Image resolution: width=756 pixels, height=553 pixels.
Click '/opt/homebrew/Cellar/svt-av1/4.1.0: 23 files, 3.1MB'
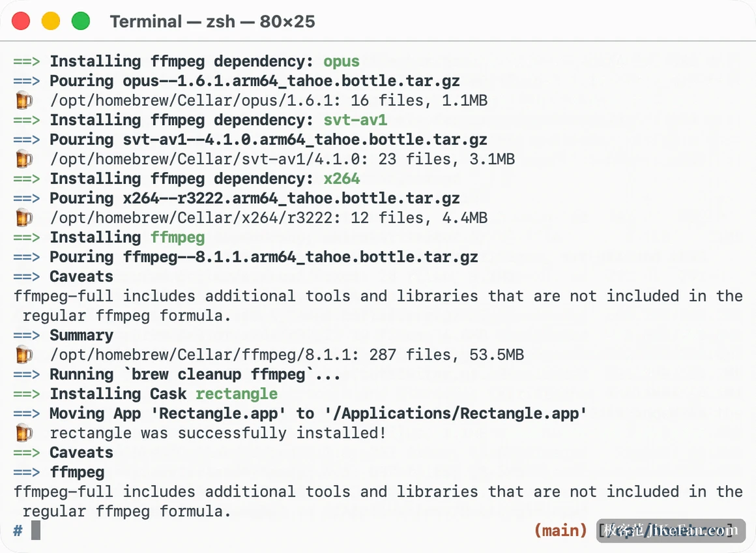click(x=282, y=159)
